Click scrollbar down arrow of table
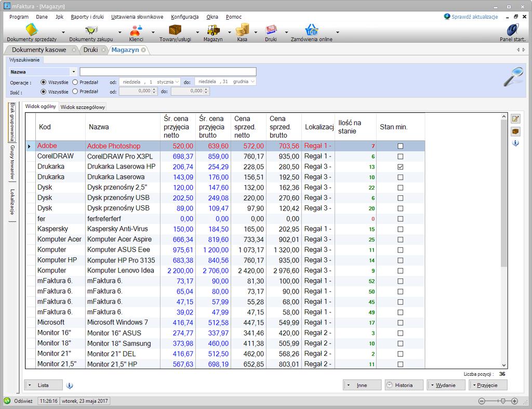The height and width of the screenshot is (409, 532). (504, 365)
